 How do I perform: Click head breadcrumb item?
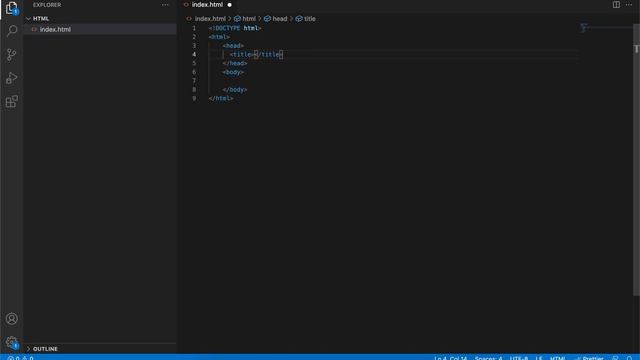[x=280, y=19]
